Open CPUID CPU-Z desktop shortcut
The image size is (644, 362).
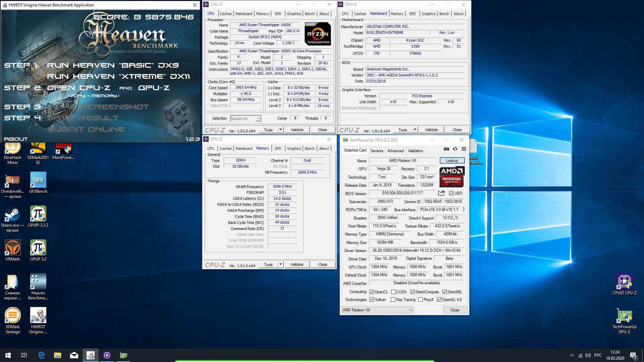pos(624,285)
